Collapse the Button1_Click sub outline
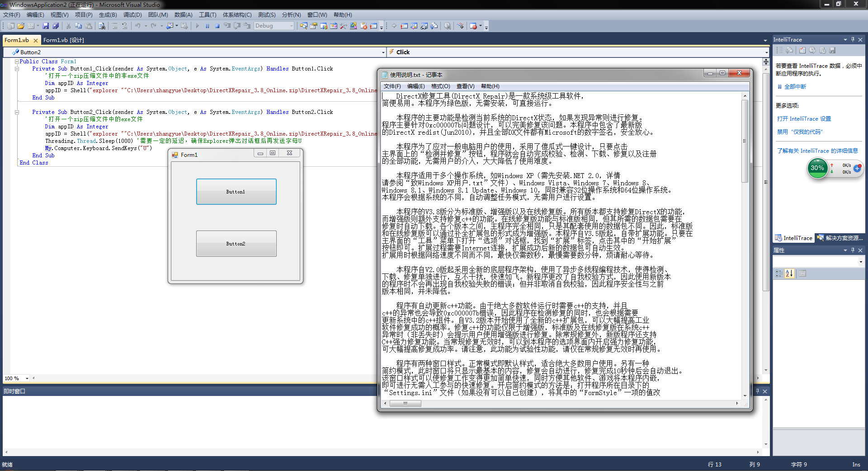Image resolution: width=868 pixels, height=471 pixels. point(17,69)
